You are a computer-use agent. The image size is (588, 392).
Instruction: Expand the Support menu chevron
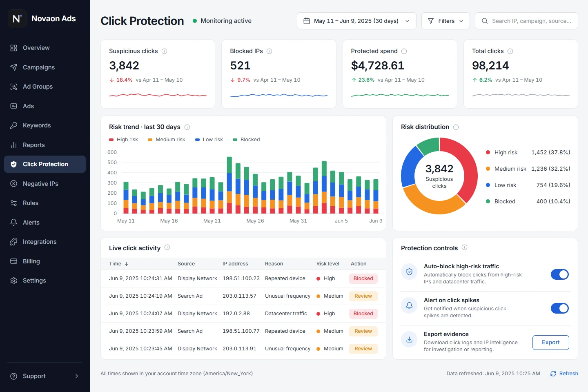76,376
